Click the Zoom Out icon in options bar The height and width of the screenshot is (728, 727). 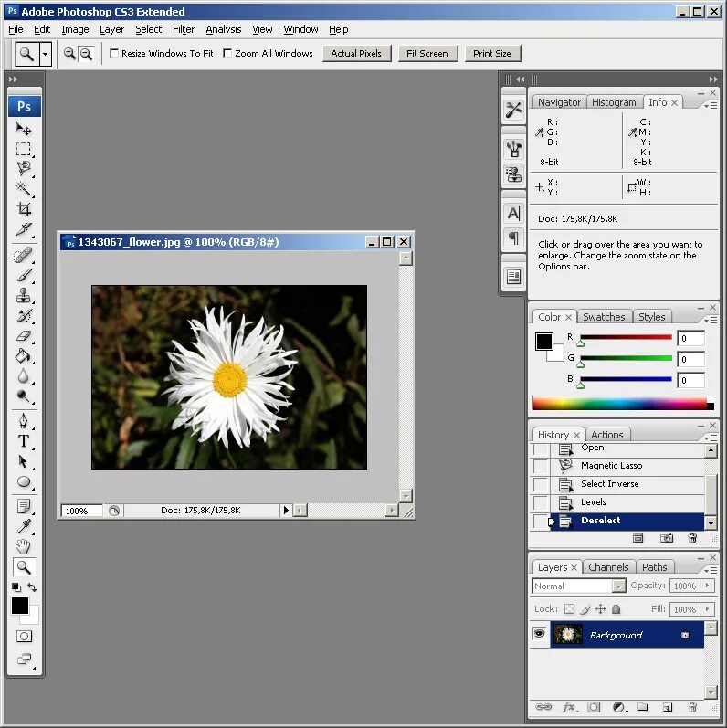point(86,54)
